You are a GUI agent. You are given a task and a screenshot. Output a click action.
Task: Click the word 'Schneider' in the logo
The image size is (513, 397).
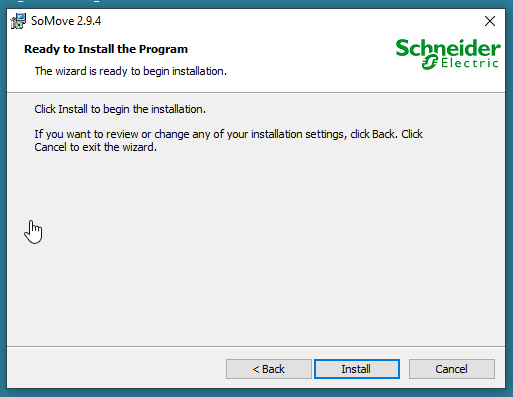point(448,48)
